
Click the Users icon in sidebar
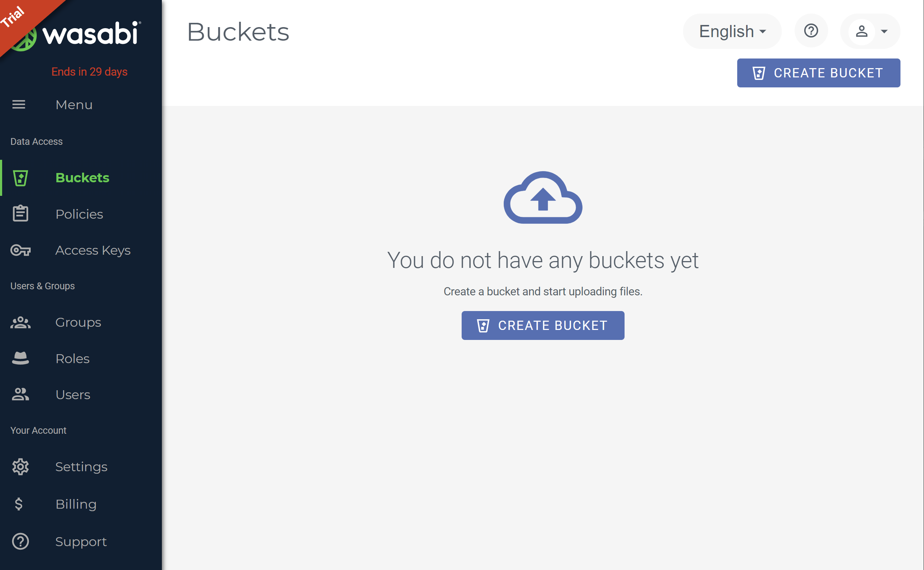point(20,394)
